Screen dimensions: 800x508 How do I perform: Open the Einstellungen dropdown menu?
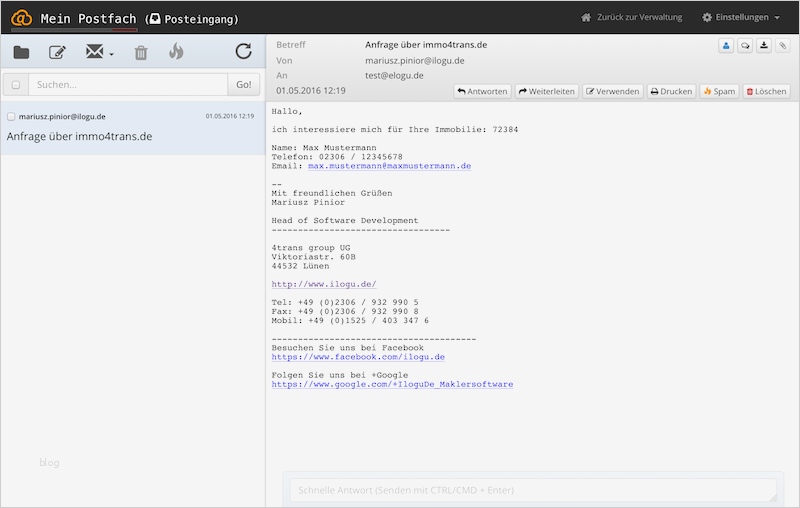[741, 17]
